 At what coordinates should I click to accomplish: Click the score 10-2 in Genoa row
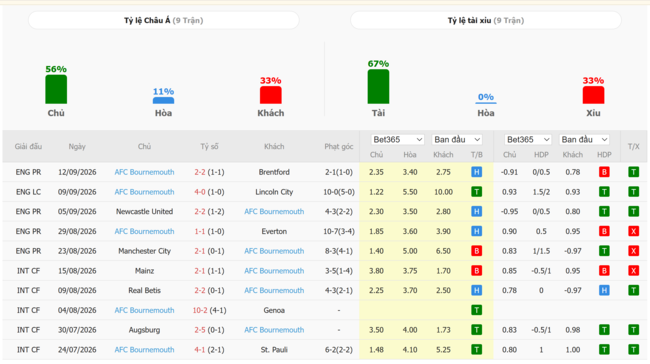(x=199, y=310)
